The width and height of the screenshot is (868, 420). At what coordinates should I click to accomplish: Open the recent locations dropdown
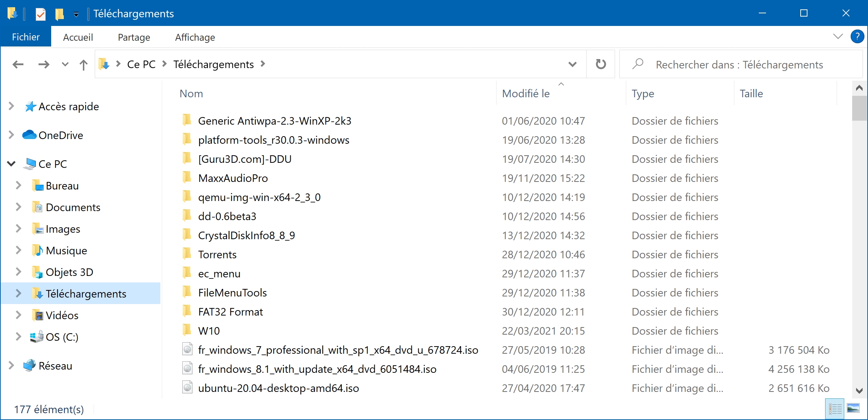[65, 64]
